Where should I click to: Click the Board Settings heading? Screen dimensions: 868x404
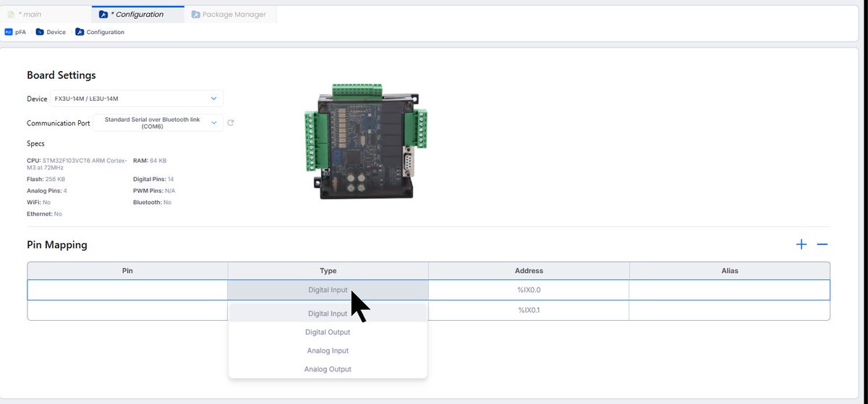(61, 75)
